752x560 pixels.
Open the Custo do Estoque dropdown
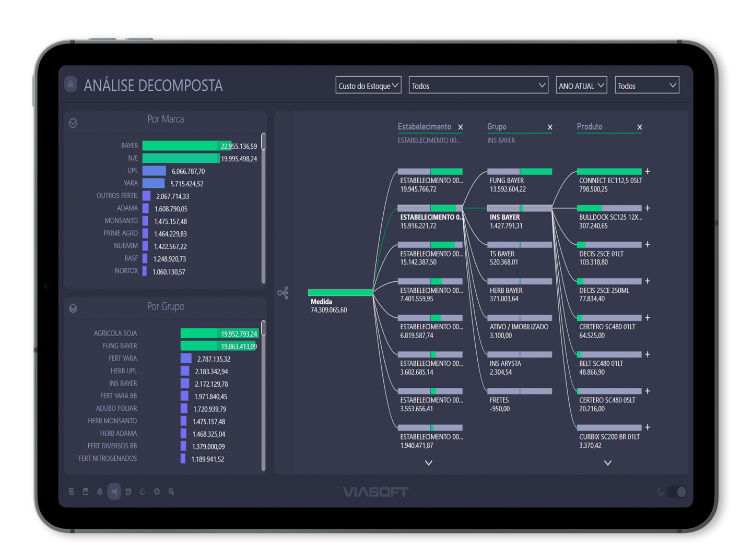click(368, 86)
